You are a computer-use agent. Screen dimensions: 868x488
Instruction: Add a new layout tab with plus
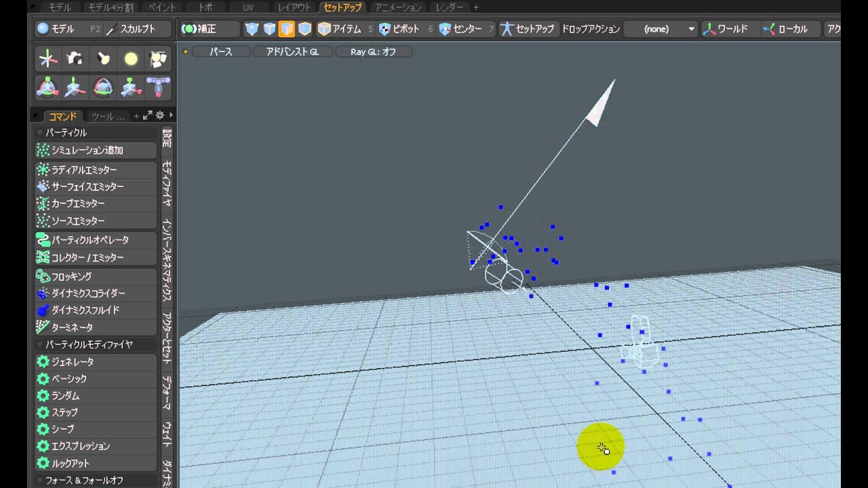click(x=476, y=7)
